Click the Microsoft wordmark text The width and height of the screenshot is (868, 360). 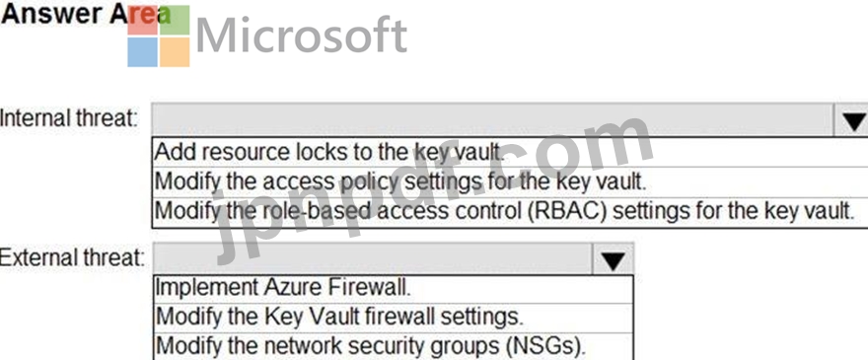(x=302, y=35)
